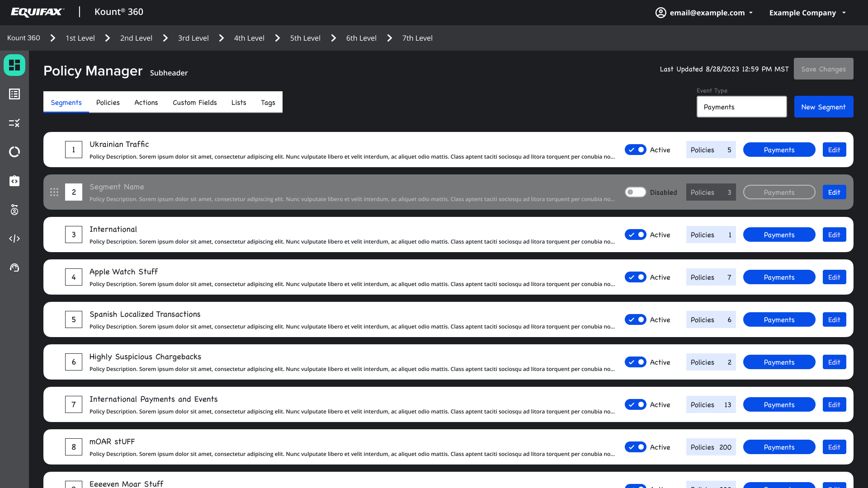
Task: Edit the mOAR stUFF segment
Action: click(x=834, y=447)
